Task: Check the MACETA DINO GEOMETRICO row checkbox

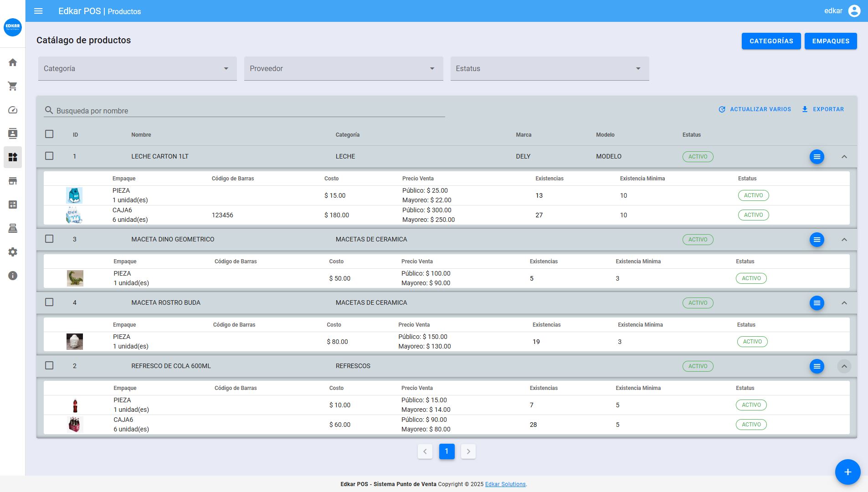Action: pos(49,239)
